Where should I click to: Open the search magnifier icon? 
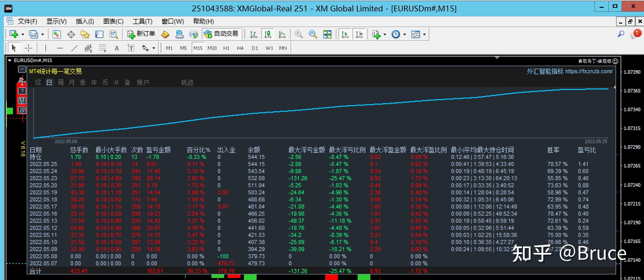621,34
